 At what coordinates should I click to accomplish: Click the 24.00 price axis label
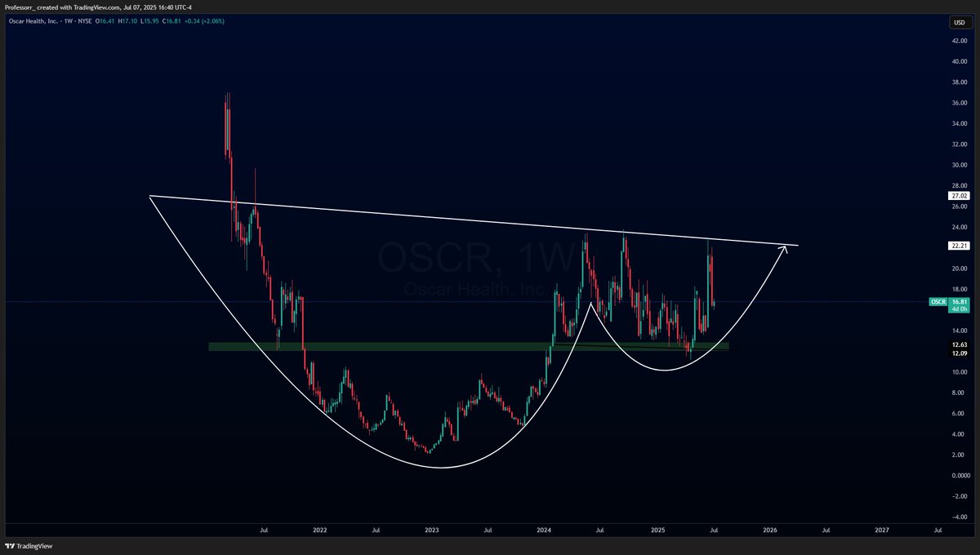959,228
